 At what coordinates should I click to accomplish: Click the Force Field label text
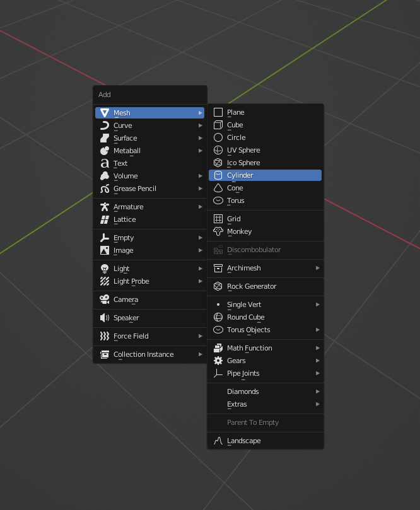point(131,336)
